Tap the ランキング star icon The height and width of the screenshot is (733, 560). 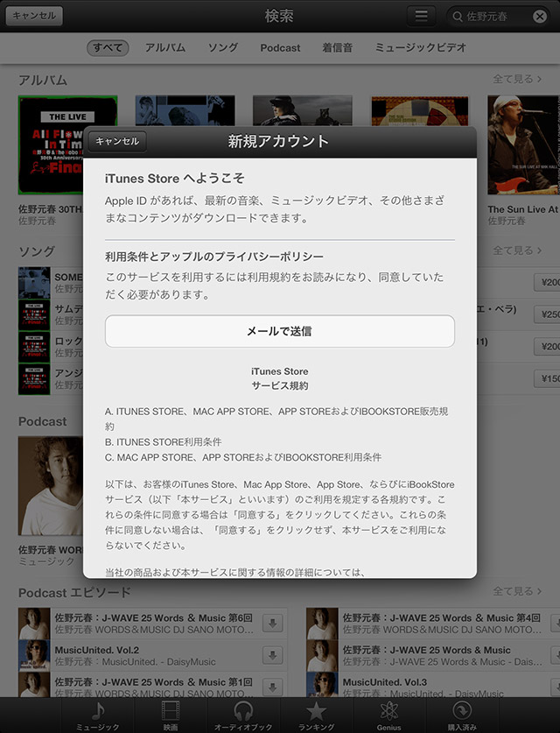pos(316,712)
